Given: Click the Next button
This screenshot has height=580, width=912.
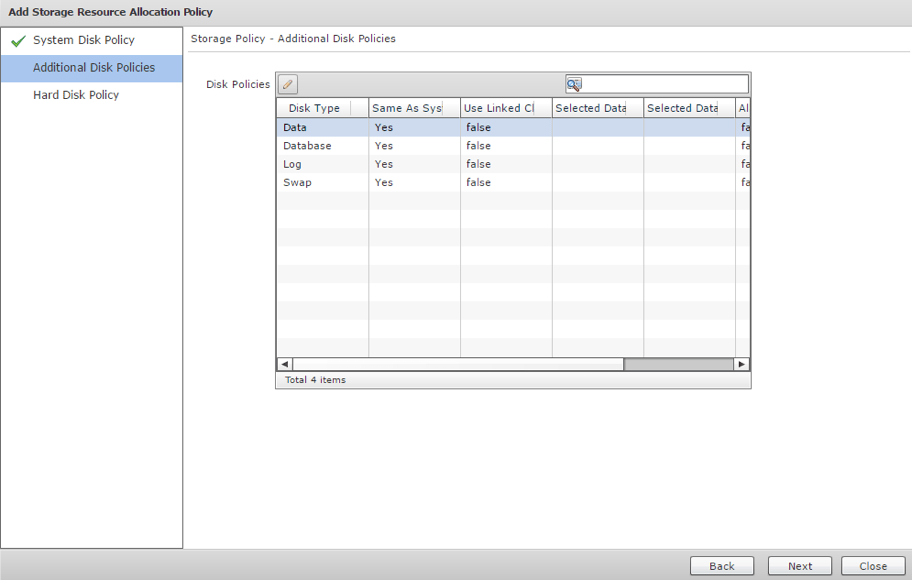Looking at the screenshot, I should 799,565.
